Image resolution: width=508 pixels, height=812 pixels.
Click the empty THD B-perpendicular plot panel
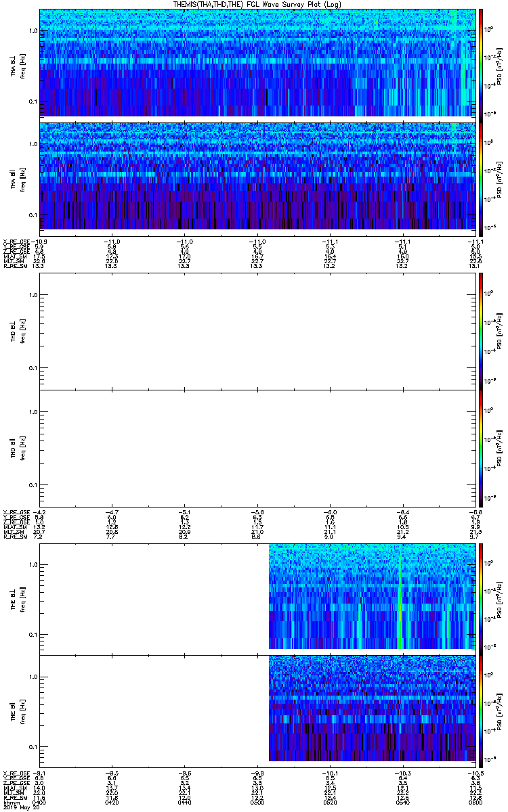click(x=257, y=331)
